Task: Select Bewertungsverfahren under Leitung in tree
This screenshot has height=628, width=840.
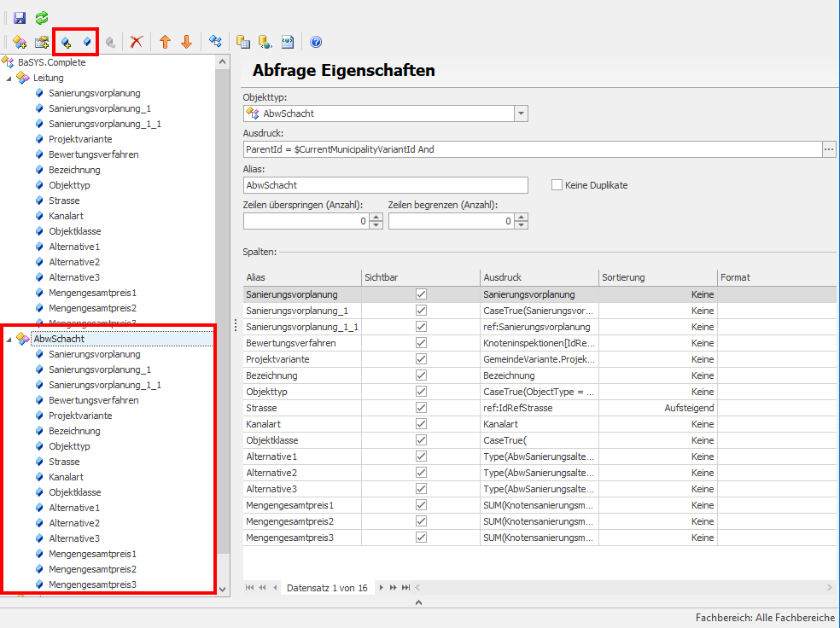Action: click(x=93, y=154)
